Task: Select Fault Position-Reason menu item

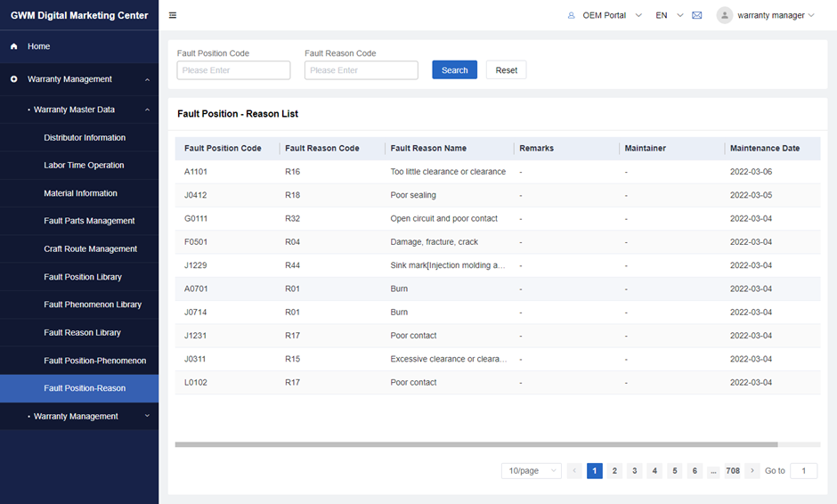Action: pos(79,388)
